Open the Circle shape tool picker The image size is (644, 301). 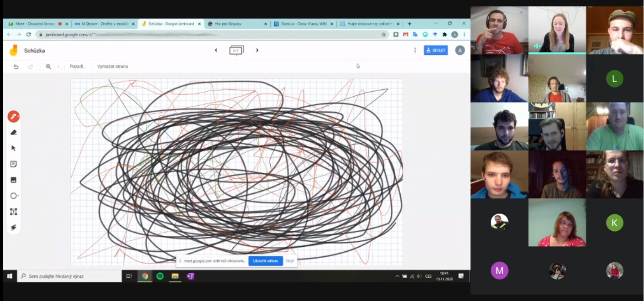coord(14,196)
